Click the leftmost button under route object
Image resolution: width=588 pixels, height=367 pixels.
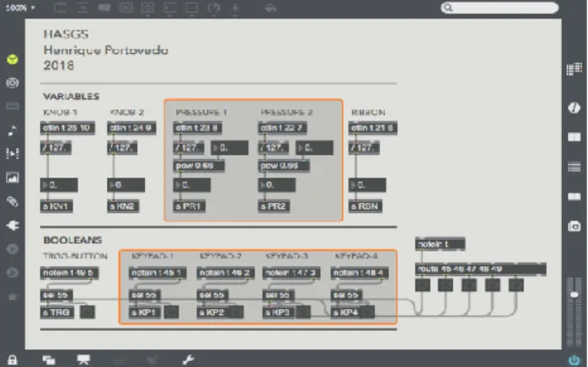[423, 285]
